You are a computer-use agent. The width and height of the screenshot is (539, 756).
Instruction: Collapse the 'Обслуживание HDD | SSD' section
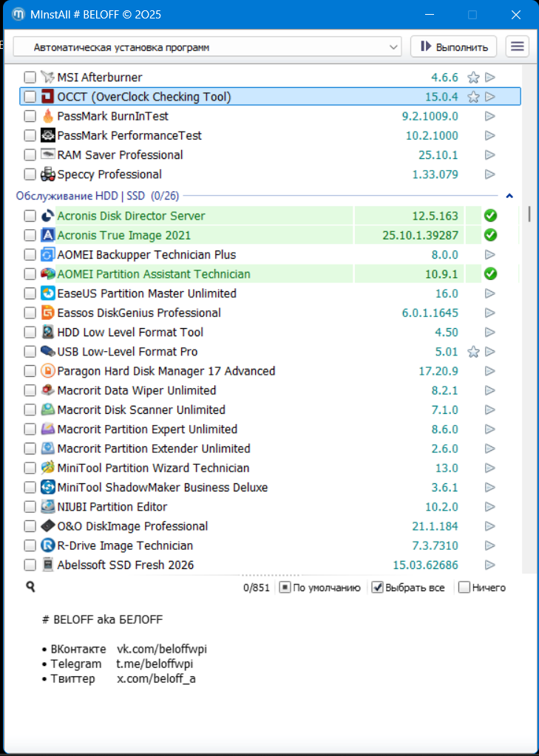(x=509, y=196)
